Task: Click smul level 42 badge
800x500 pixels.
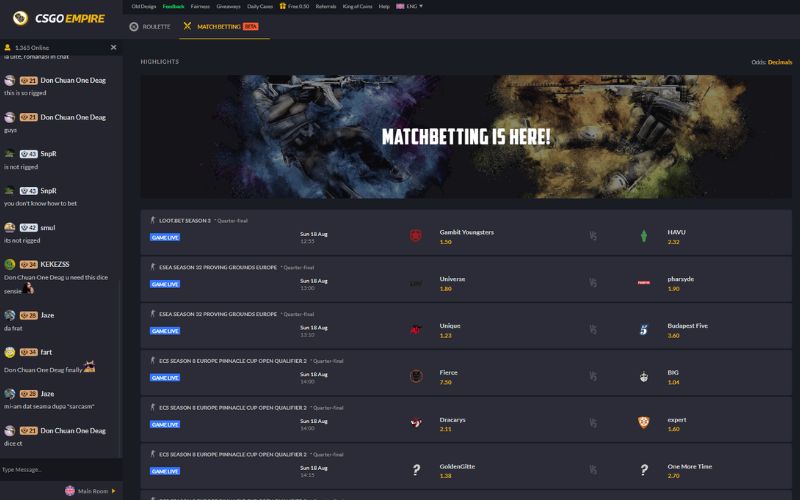Action: tap(29, 228)
